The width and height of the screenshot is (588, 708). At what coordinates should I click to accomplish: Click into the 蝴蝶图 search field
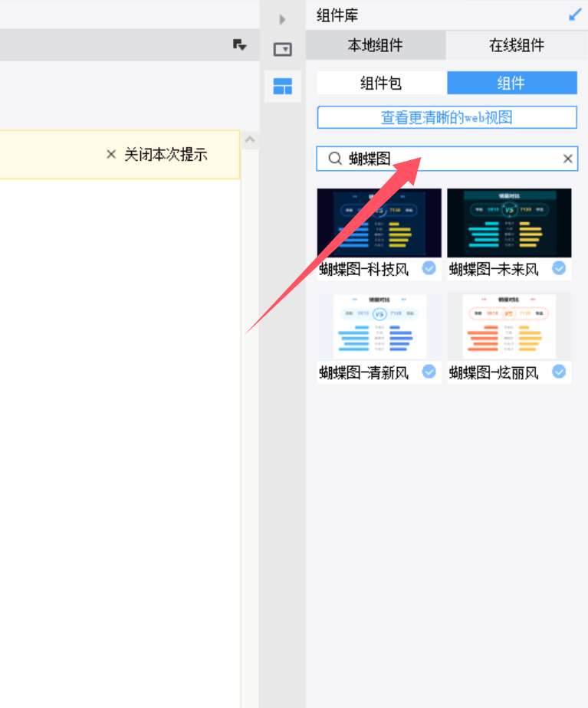447,159
